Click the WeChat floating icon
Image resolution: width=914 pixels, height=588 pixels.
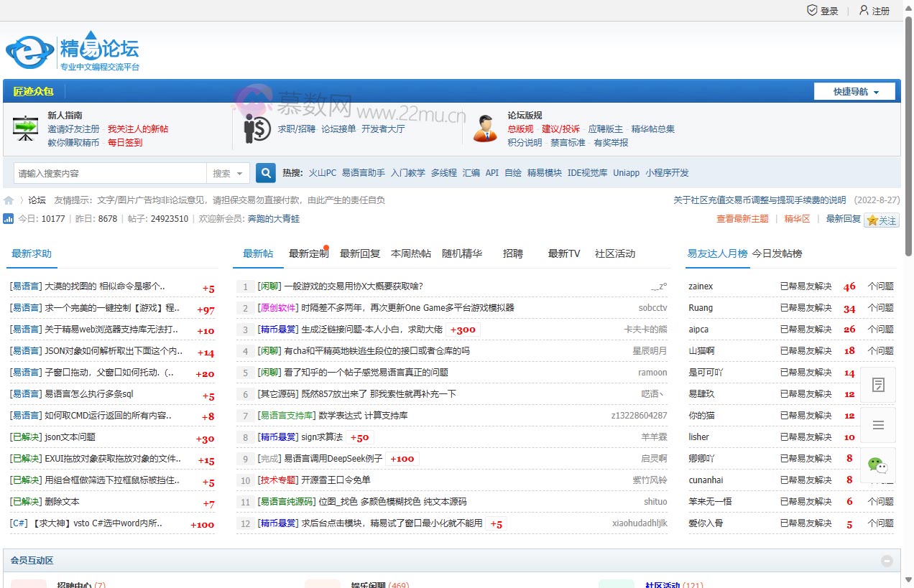tap(877, 467)
